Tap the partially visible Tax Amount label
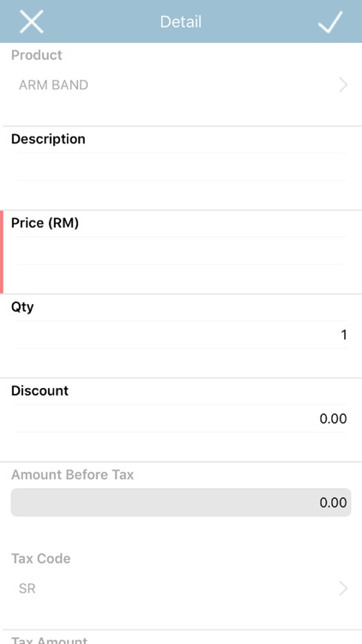 tap(49, 640)
